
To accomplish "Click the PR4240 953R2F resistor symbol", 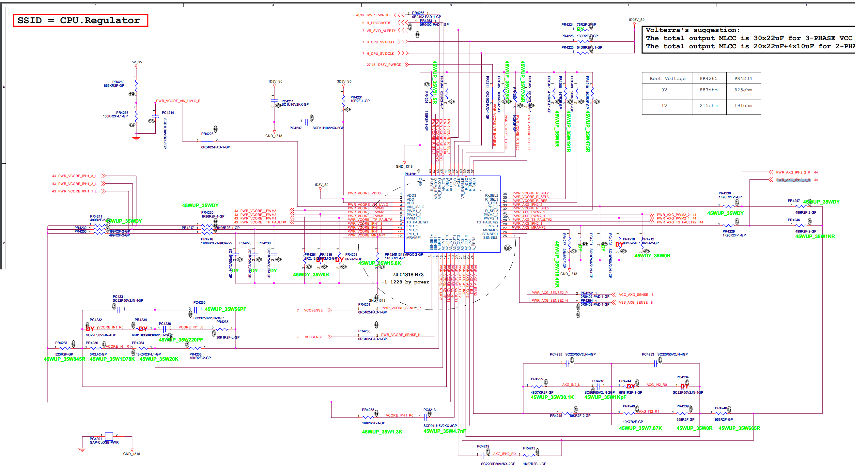I will (721, 413).
